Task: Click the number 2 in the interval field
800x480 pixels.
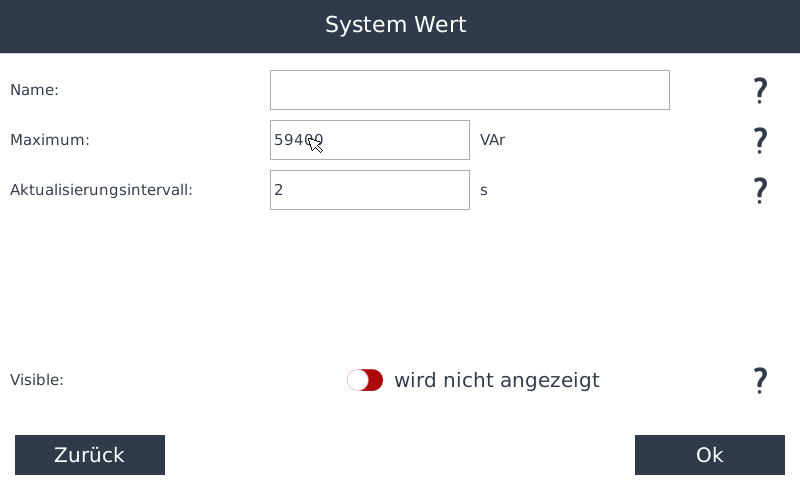Action: [x=279, y=190]
